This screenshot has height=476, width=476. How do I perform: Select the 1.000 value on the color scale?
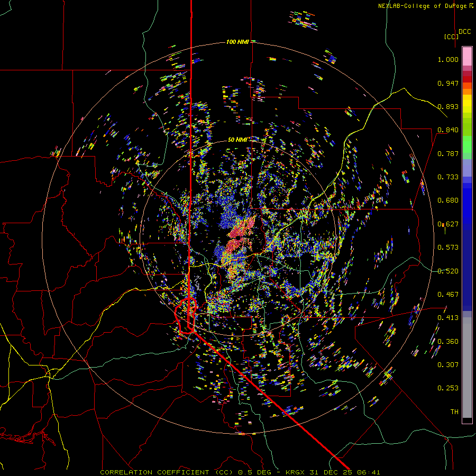point(448,59)
